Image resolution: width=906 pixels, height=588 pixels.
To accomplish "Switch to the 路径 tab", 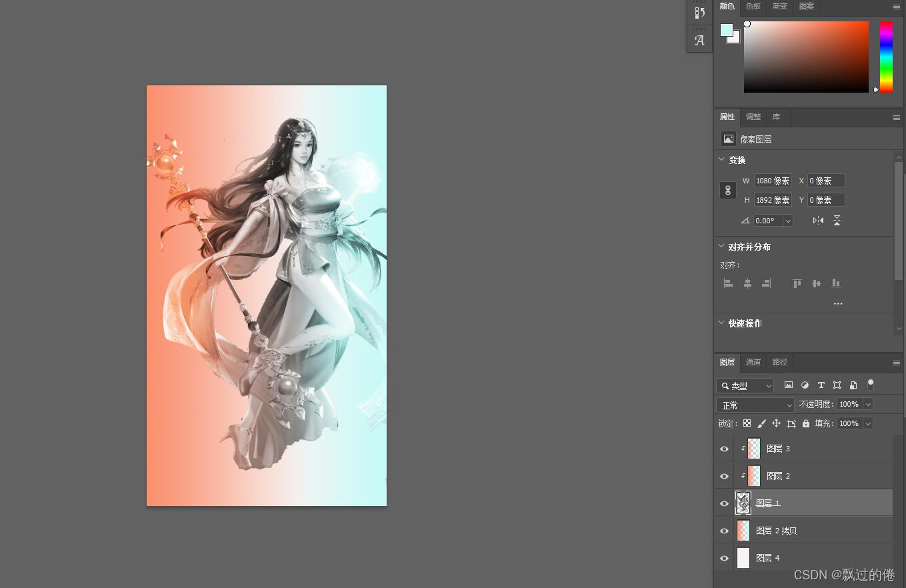I will [780, 363].
